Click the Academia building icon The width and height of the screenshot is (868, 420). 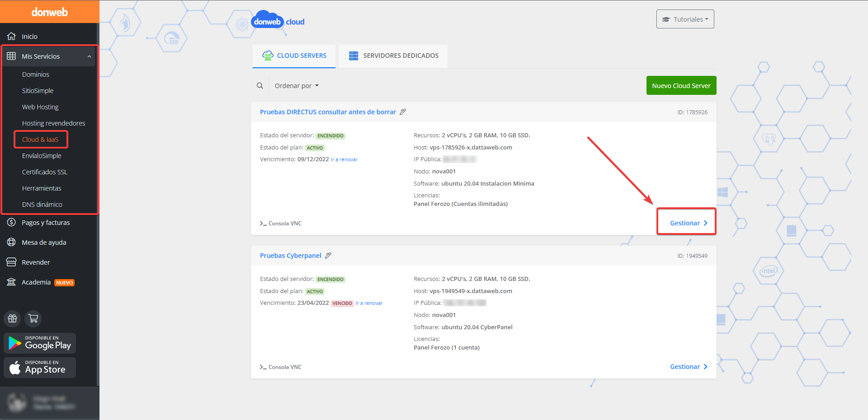(x=11, y=282)
